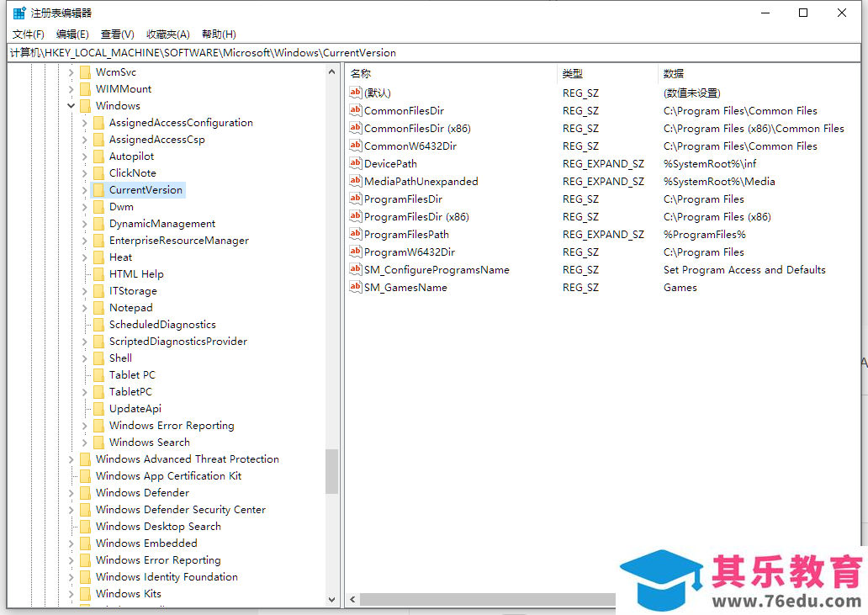Click the folder icon of WIMMount key
Image resolution: width=868 pixels, height=615 pixels.
point(85,88)
